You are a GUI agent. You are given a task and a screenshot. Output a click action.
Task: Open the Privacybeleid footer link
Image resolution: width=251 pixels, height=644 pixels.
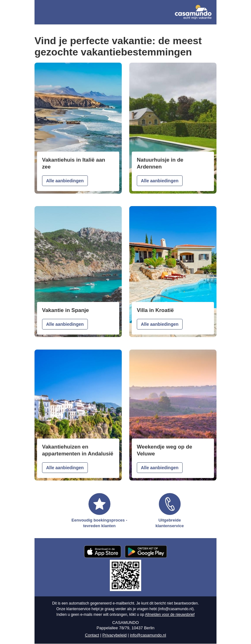tap(115, 635)
